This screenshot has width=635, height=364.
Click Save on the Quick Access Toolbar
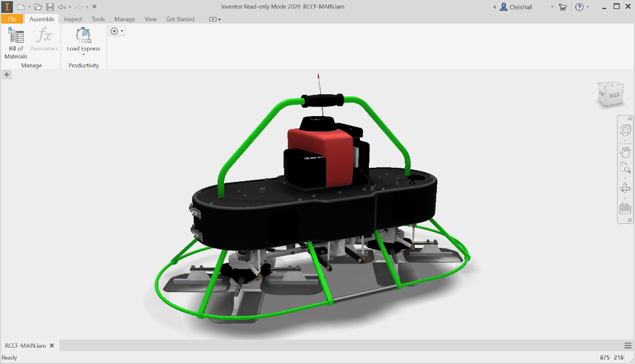pos(50,7)
